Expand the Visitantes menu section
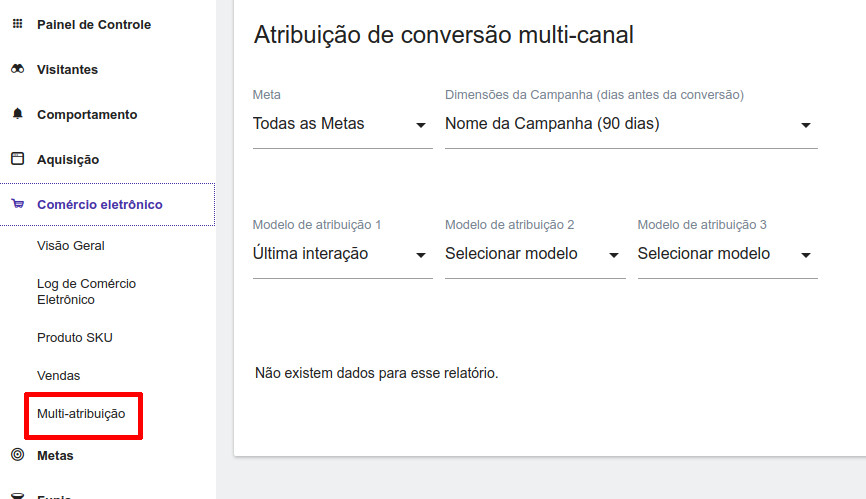 click(x=67, y=69)
